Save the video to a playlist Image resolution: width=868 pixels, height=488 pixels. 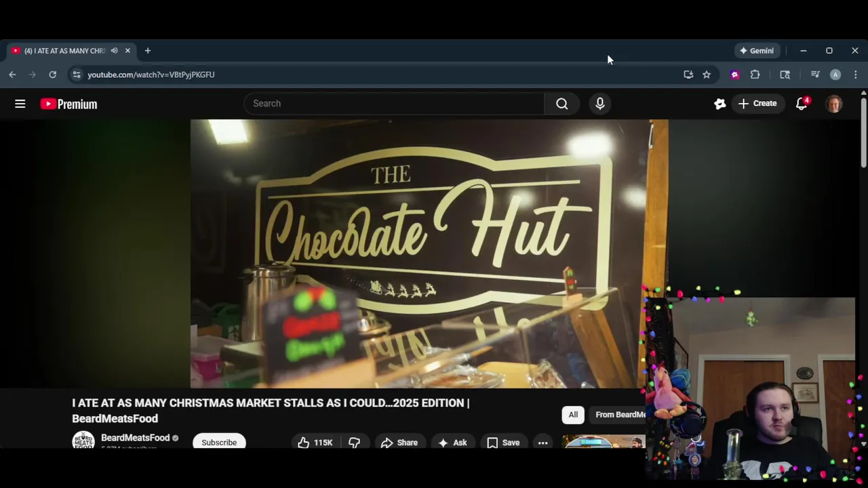point(503,443)
